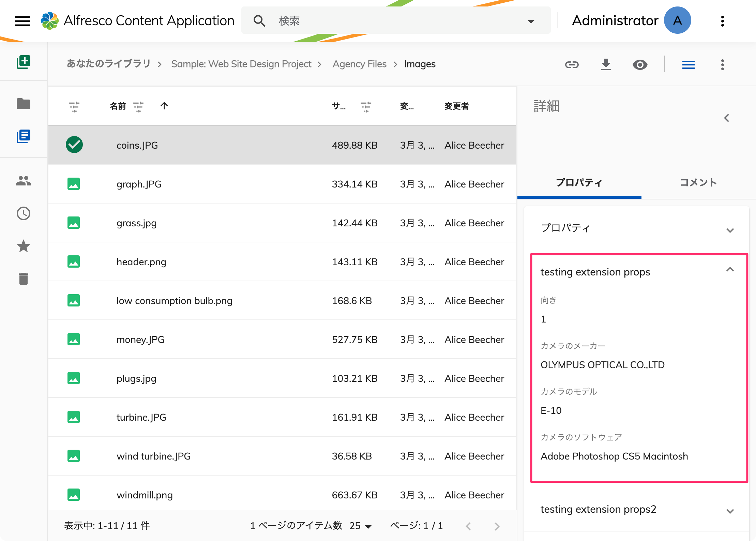Navigate to Agency Files breadcrumb
756x555 pixels.
[x=359, y=64]
